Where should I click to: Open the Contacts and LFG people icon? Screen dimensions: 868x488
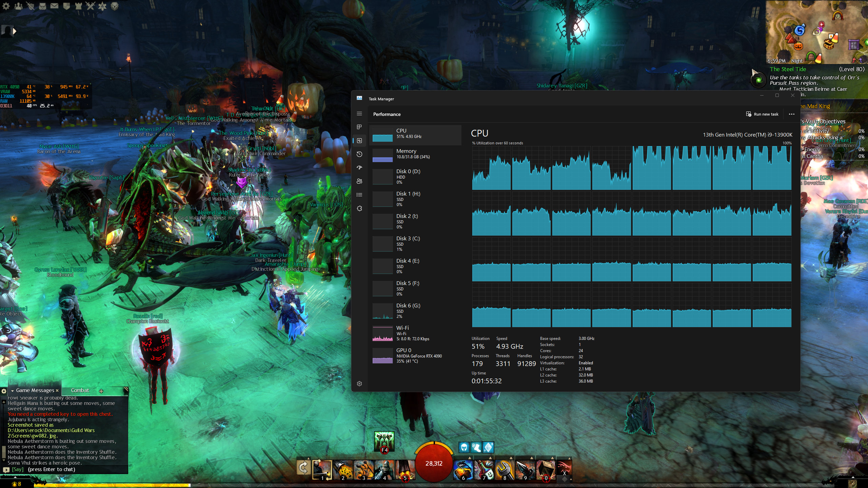tap(18, 6)
